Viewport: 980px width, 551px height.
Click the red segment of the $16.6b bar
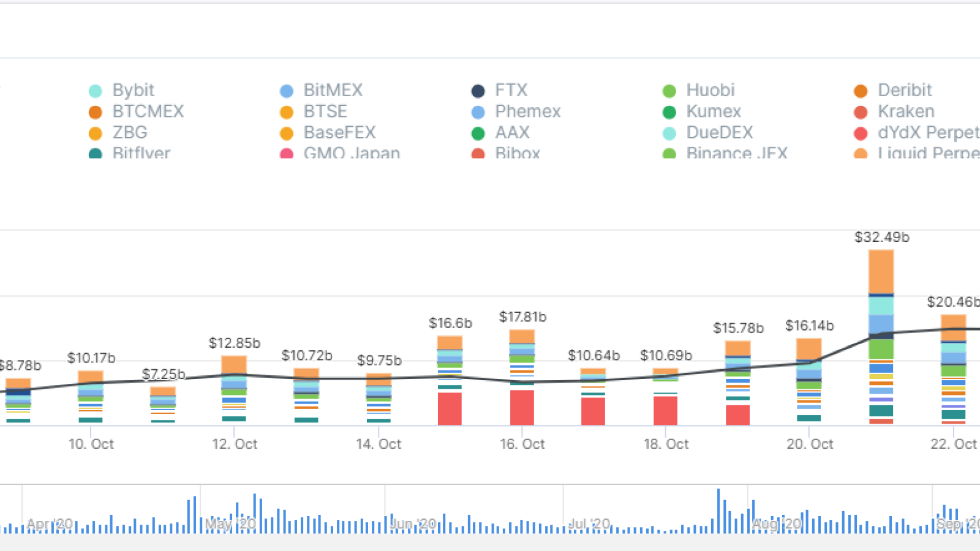click(450, 408)
